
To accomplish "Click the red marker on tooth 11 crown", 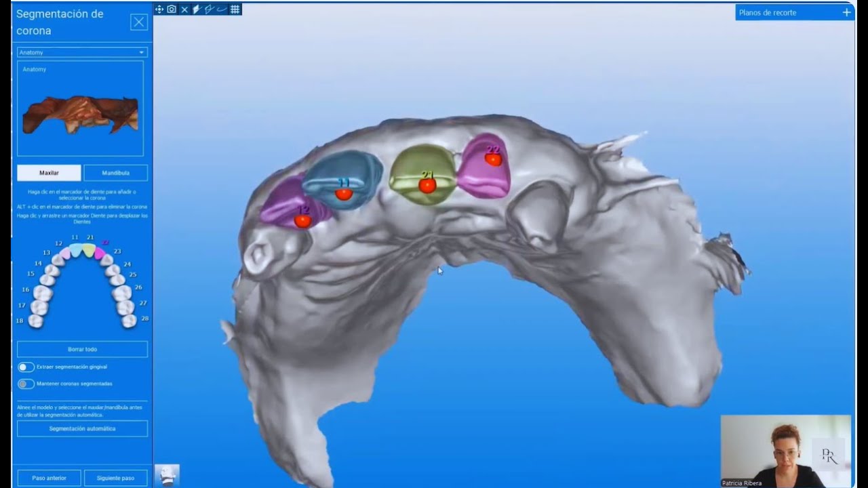I will [344, 193].
